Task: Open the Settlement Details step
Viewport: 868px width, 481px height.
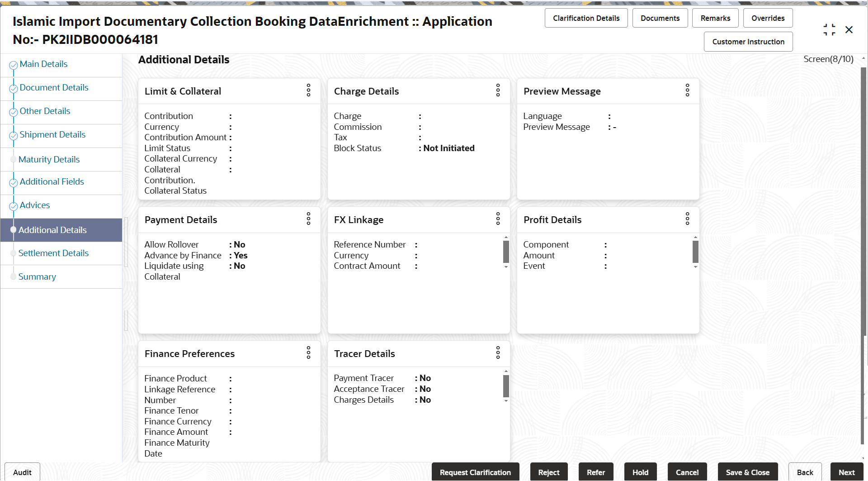Action: point(53,253)
